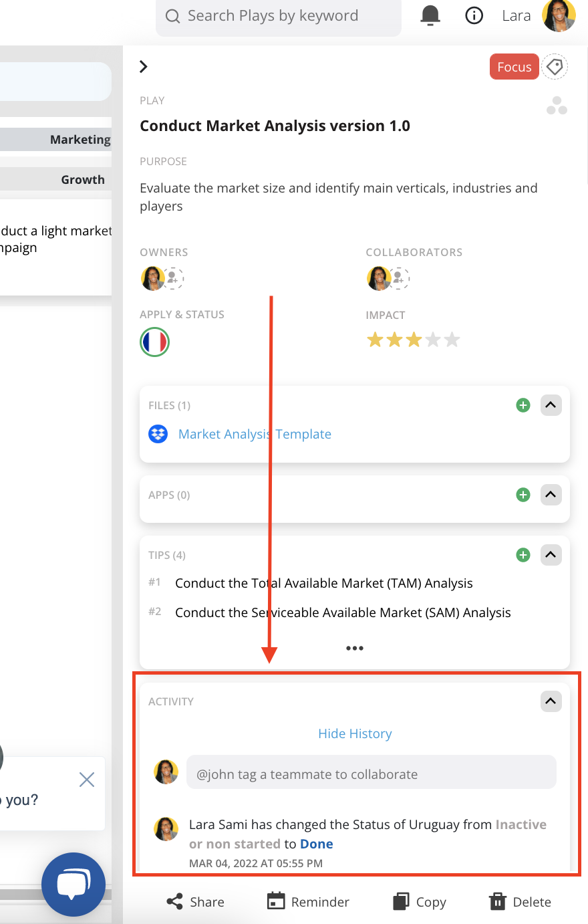Collapse the Files section
588x924 pixels.
[x=551, y=405]
